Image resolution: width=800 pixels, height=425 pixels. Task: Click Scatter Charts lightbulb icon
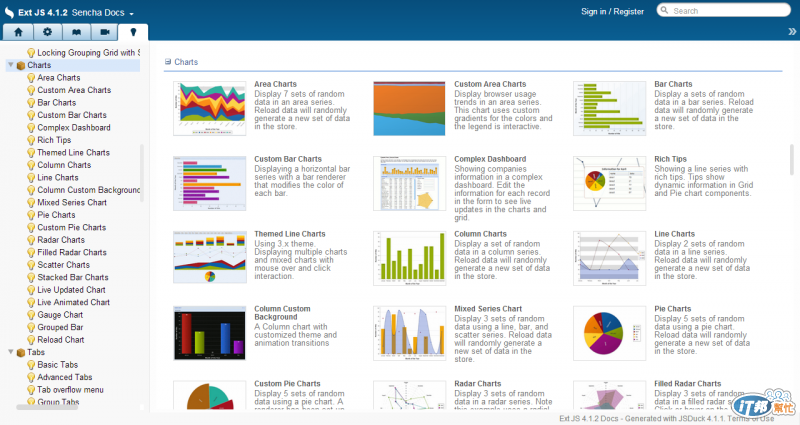pyautogui.click(x=31, y=265)
